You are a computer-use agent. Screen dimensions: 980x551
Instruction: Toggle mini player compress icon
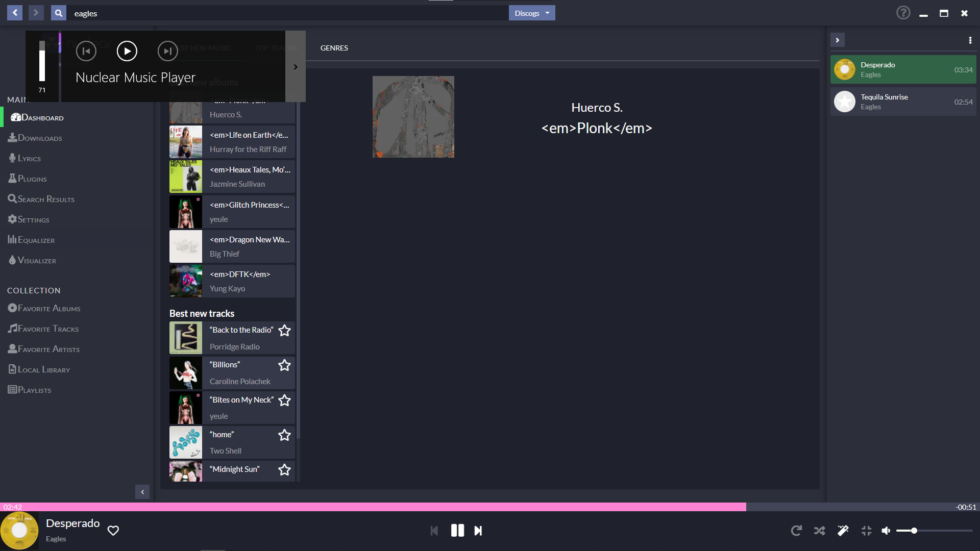click(x=866, y=531)
